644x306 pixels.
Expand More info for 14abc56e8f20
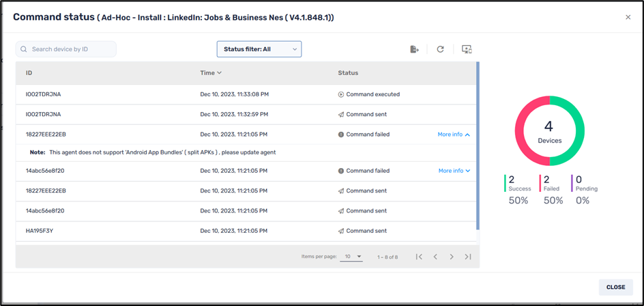(454, 171)
